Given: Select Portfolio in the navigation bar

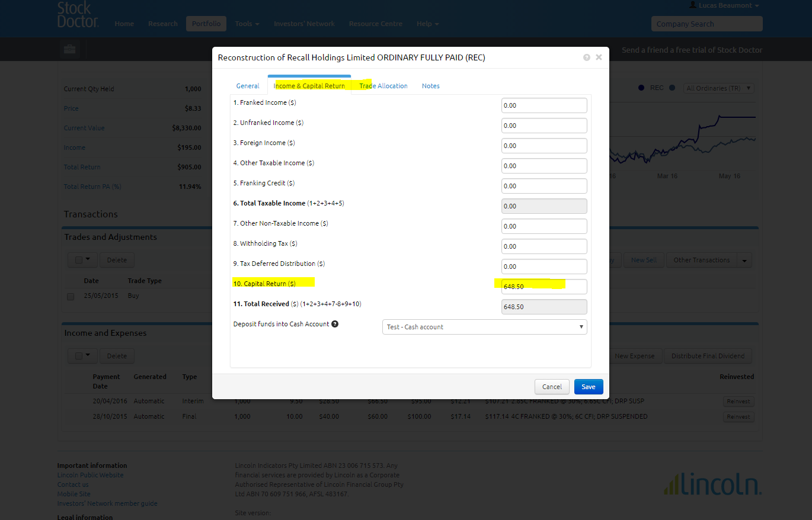Looking at the screenshot, I should point(206,24).
